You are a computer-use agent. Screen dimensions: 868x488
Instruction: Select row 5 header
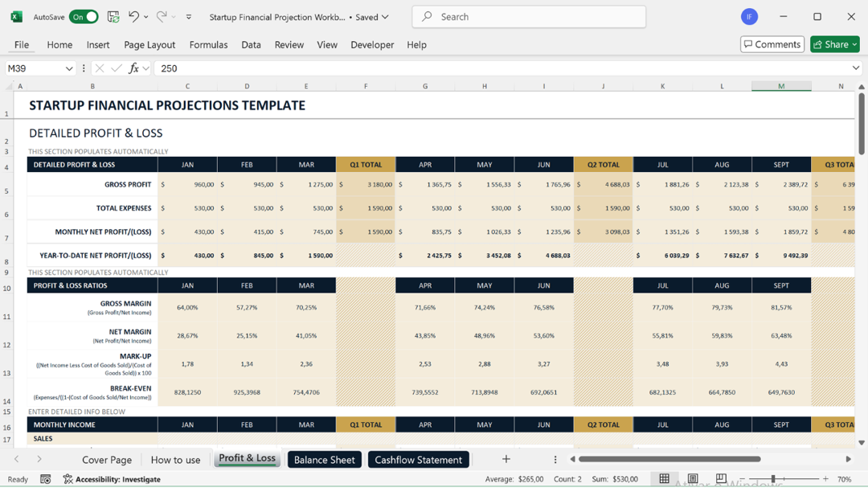(x=6, y=184)
